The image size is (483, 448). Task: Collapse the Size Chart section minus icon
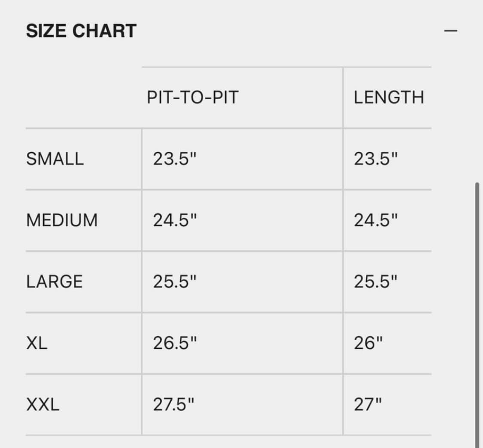coord(450,31)
